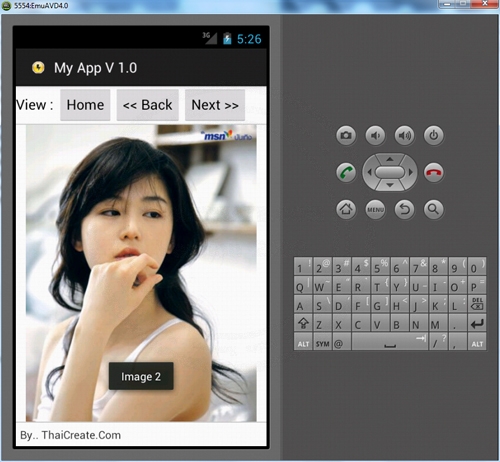
Task: Click the battery charging status icon
Action: [227, 38]
